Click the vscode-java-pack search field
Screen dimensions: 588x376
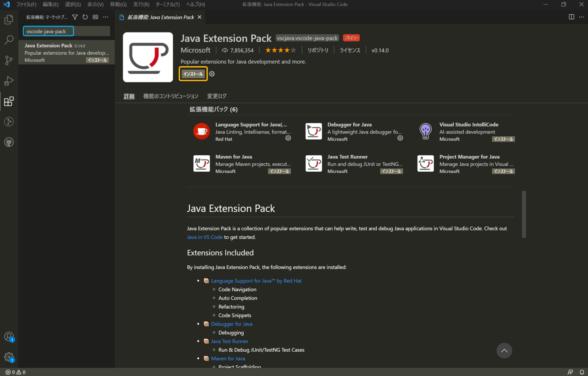[49, 31]
